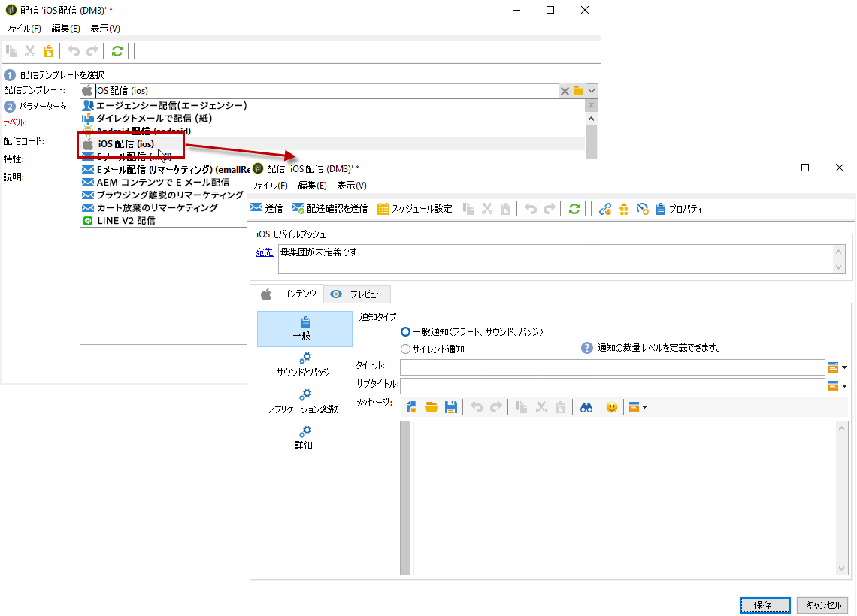857x616 pixels.
Task: Insert an emoji with the smiley icon
Action: 612,407
